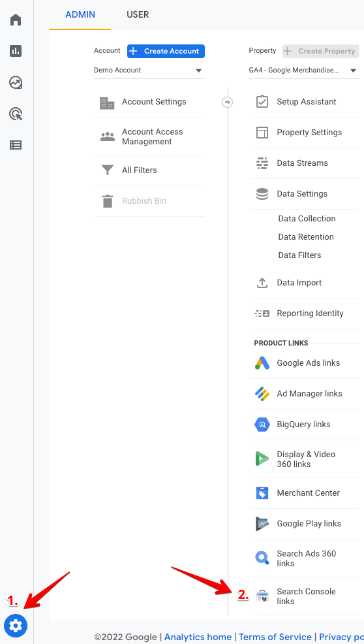364x644 pixels.
Task: Click the Data Settings database icon
Action: 262,194
